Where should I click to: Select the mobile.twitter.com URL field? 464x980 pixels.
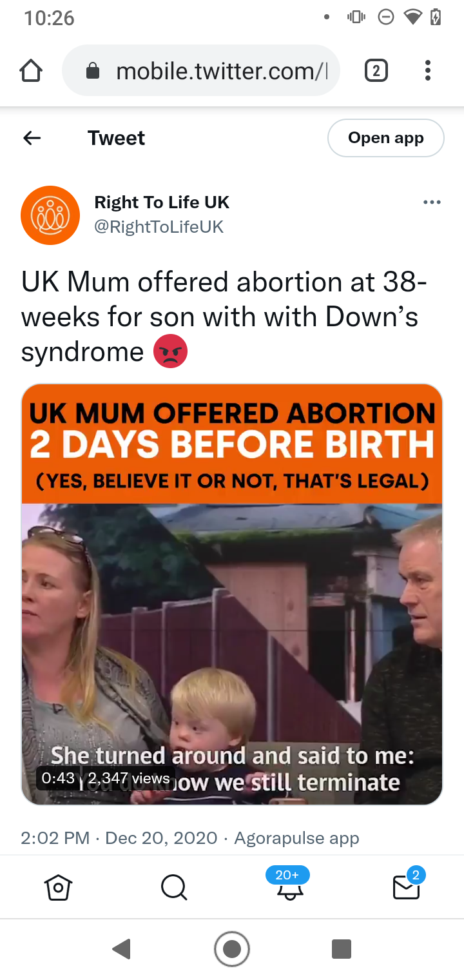[x=200, y=70]
